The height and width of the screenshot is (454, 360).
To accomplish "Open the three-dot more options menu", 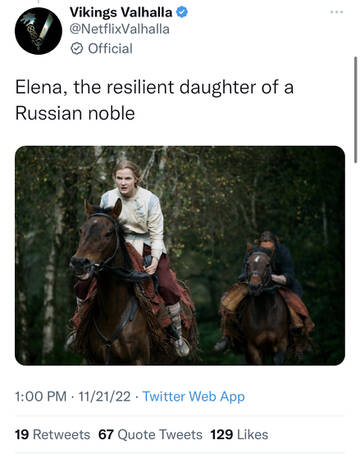I will (x=336, y=12).
